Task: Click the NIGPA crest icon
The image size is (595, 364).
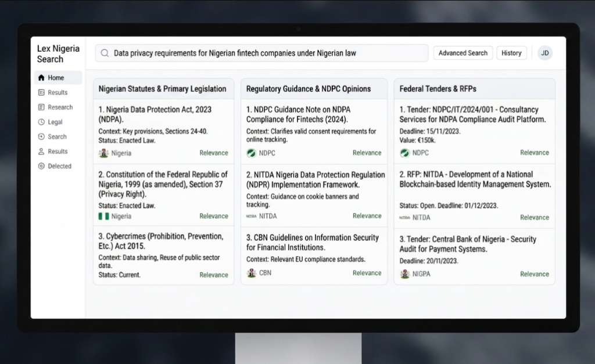Action: 404,274
